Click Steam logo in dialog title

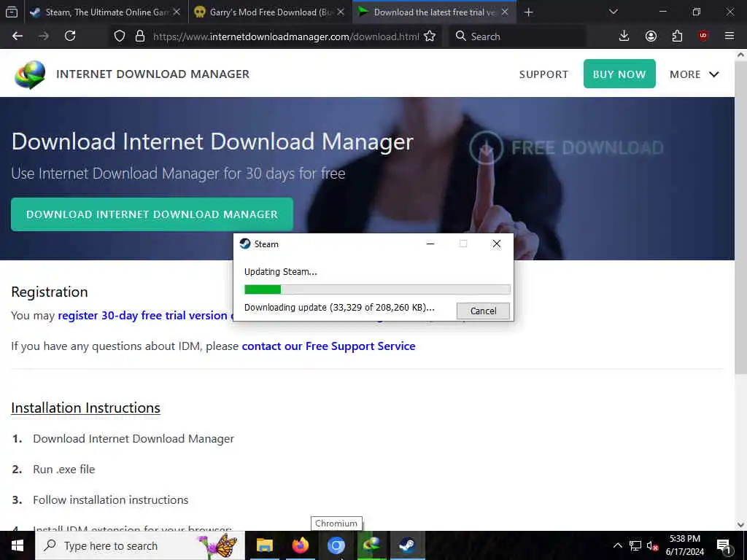(245, 244)
